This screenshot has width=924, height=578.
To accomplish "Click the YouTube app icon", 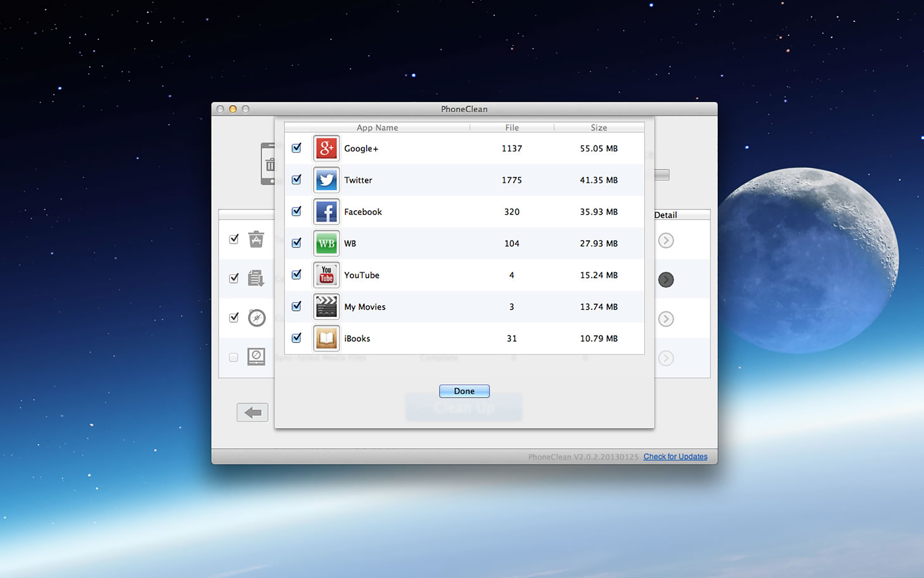I will coord(326,275).
